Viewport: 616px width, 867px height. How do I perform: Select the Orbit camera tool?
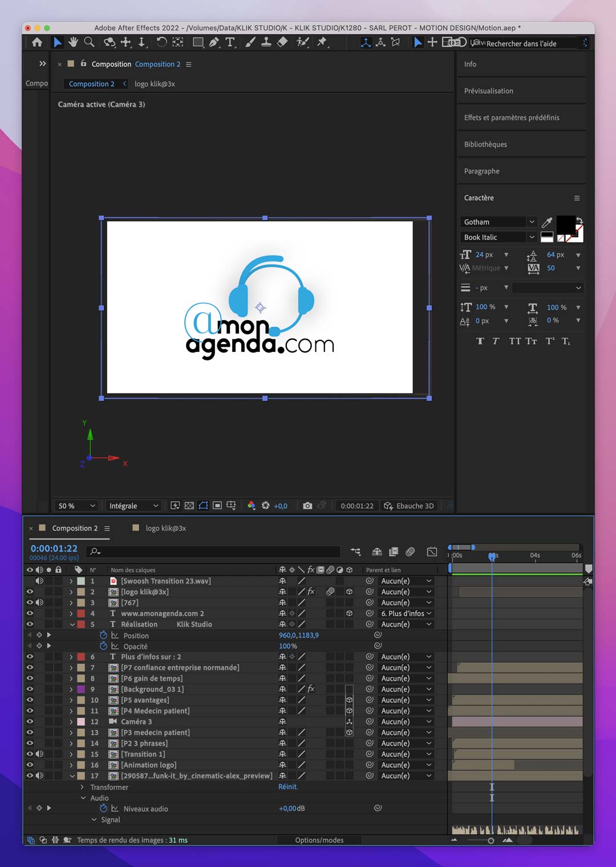[x=110, y=42]
